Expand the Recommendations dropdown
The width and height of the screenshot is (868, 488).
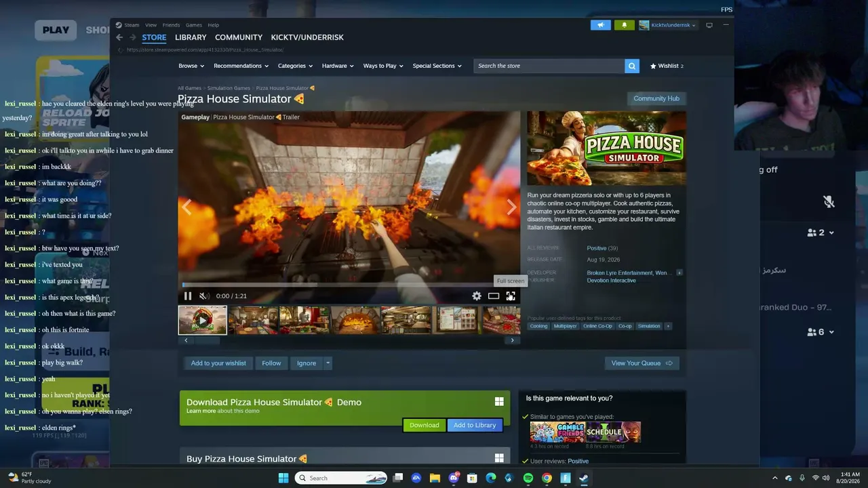pos(241,66)
